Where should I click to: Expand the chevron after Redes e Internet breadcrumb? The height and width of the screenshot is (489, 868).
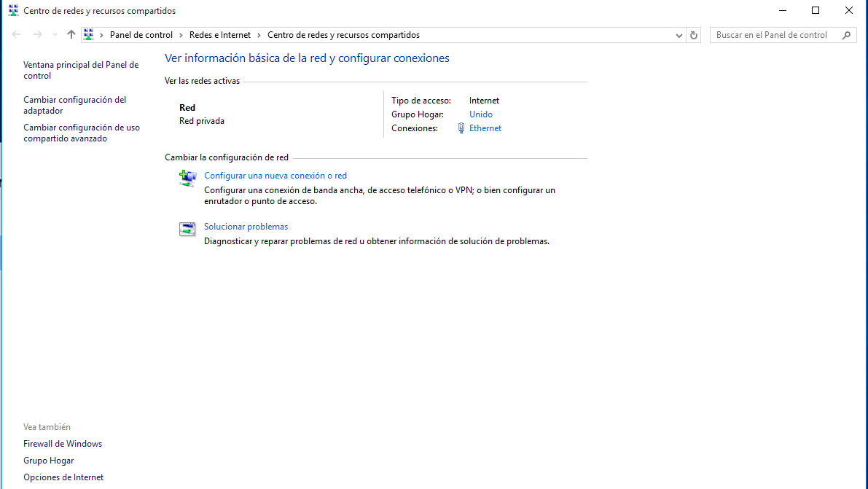(259, 35)
